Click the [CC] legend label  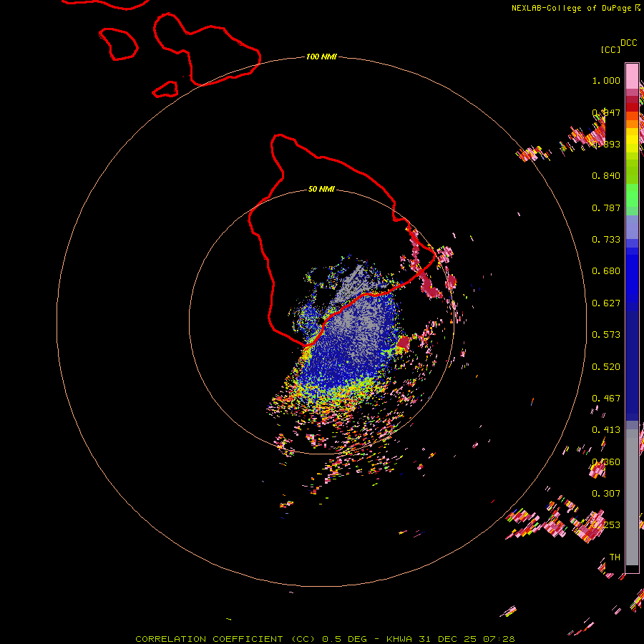610,49
